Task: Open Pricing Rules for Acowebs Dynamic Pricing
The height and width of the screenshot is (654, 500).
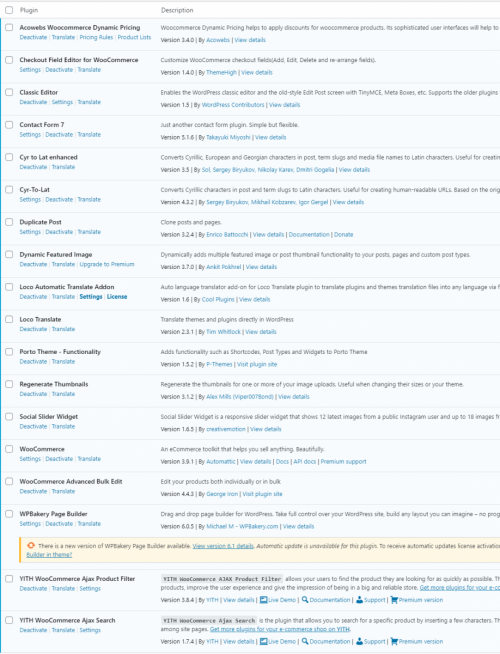Action: click(96, 37)
